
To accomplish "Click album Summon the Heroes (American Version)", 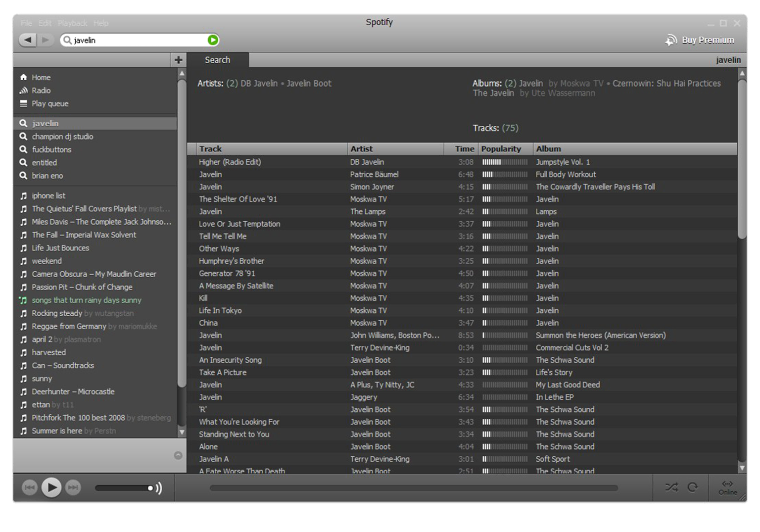I will tap(601, 335).
